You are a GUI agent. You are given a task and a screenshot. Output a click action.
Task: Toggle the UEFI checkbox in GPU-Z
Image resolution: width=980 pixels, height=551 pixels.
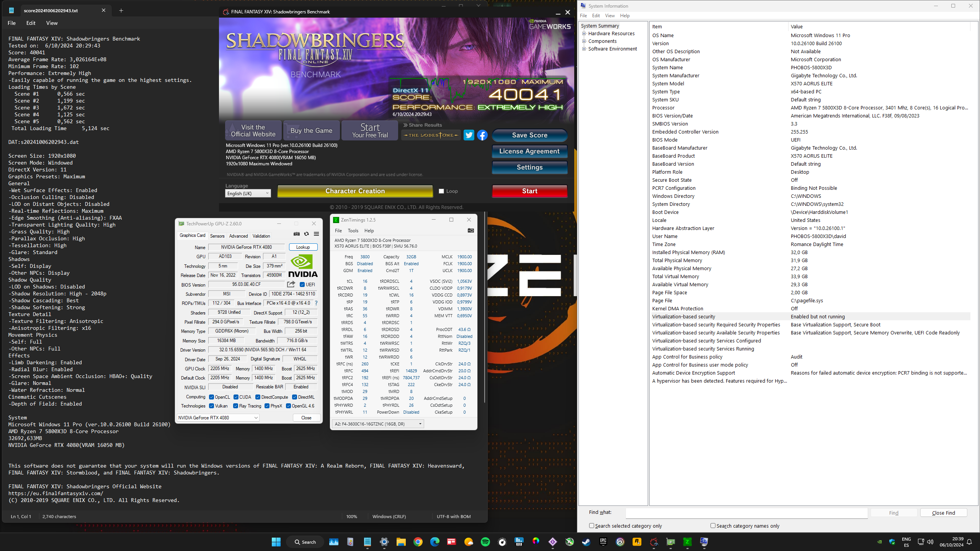302,285
